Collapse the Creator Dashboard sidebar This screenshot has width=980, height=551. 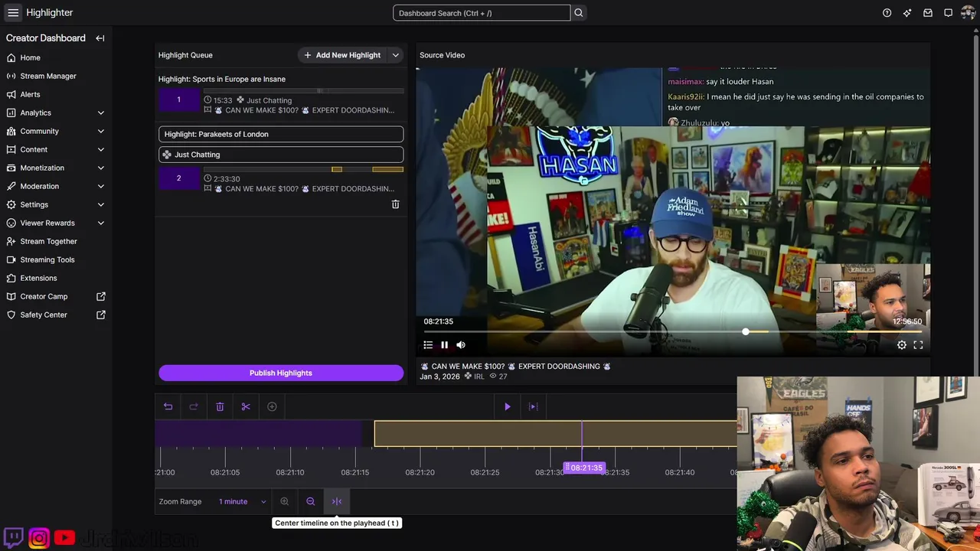point(100,38)
